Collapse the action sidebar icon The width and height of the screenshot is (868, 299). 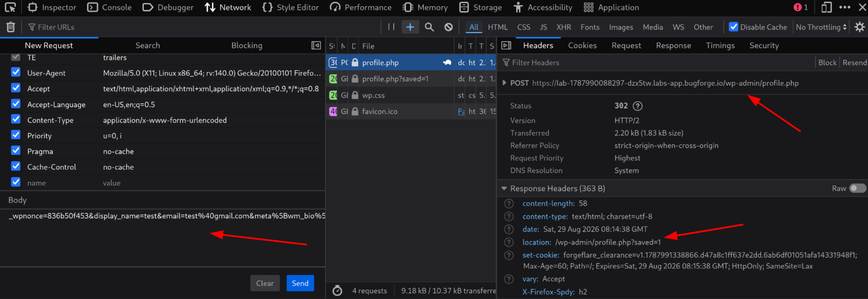(316, 45)
